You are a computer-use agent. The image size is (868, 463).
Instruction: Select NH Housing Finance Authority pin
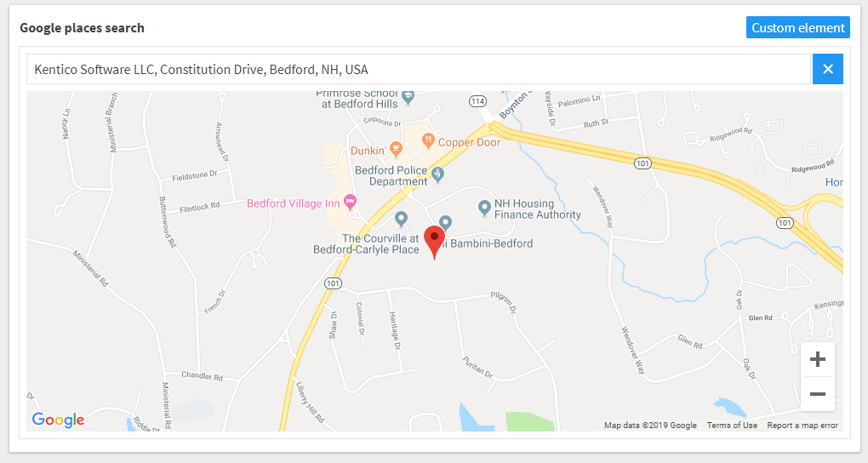(x=484, y=209)
